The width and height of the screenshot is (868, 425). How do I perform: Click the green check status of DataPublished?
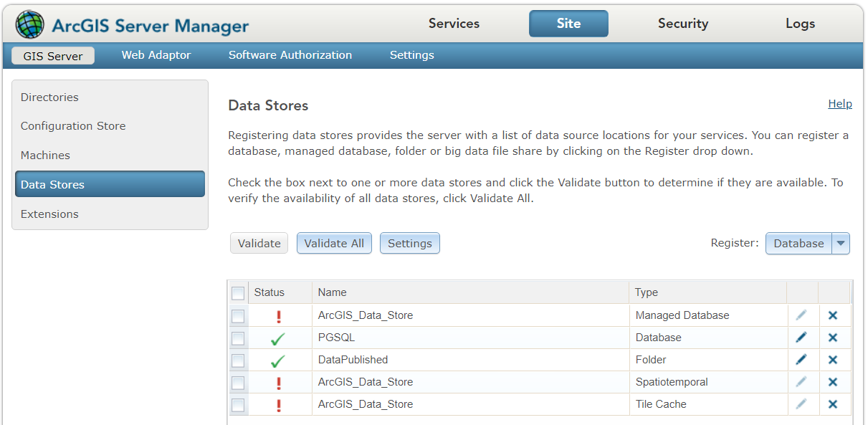[278, 360]
